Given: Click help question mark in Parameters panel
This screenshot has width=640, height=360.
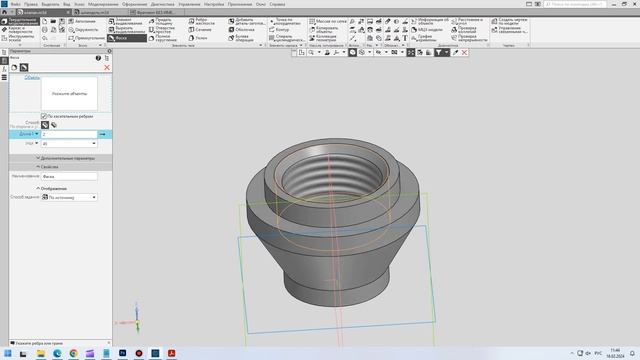Looking at the screenshot, I should tap(98, 58).
